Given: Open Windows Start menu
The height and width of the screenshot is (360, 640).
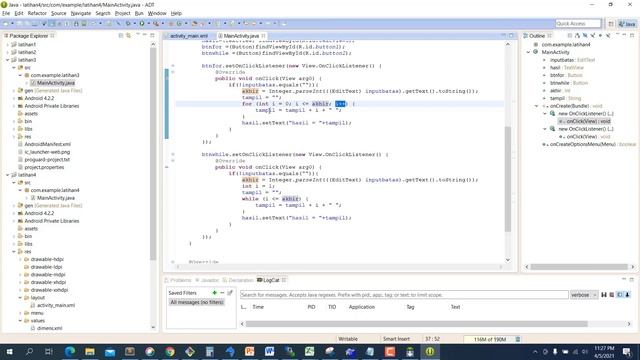Looking at the screenshot, I should tap(9, 351).
